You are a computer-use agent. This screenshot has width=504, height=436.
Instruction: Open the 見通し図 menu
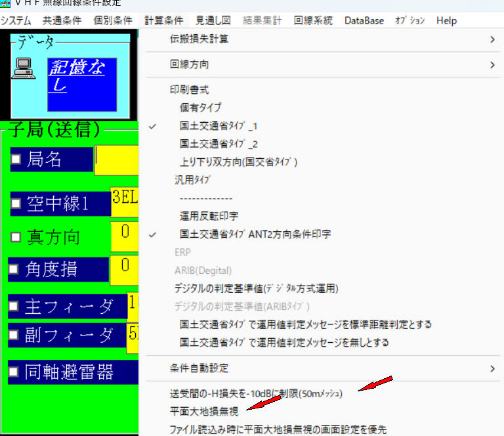point(213,20)
